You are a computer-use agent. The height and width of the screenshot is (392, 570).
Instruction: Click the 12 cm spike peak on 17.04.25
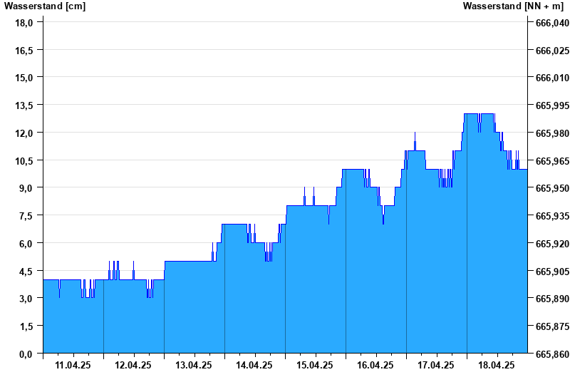(415, 134)
